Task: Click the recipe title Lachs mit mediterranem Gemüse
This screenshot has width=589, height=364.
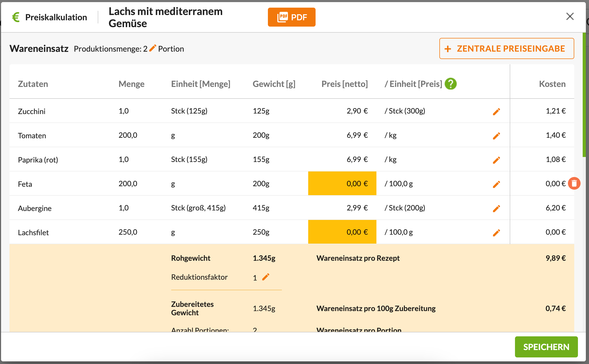Action: coord(166,17)
